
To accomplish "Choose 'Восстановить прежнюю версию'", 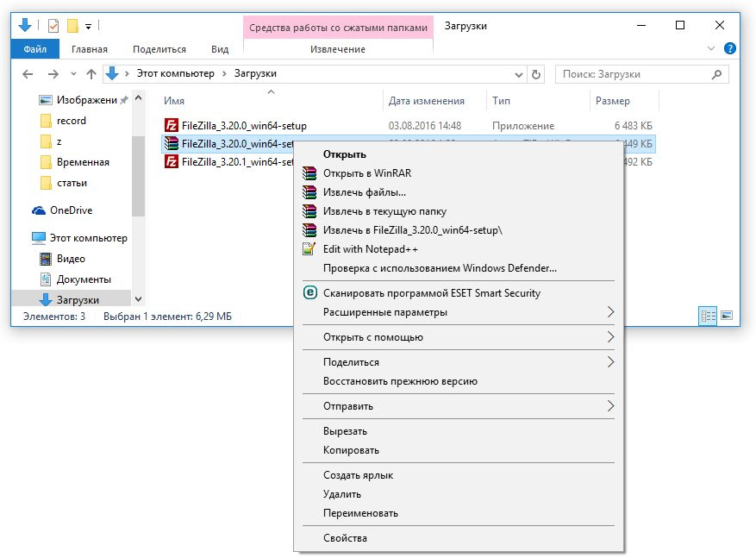I will 400,381.
